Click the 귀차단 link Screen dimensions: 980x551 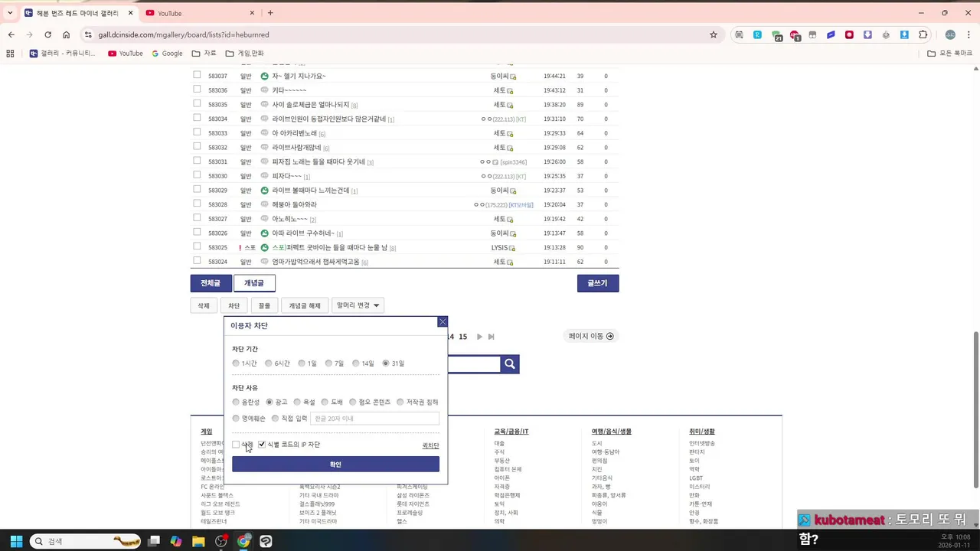pyautogui.click(x=430, y=445)
